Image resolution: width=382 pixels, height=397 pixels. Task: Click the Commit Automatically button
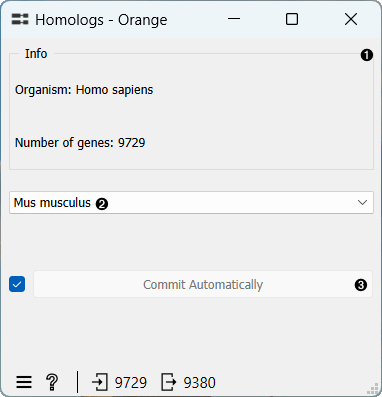203,284
